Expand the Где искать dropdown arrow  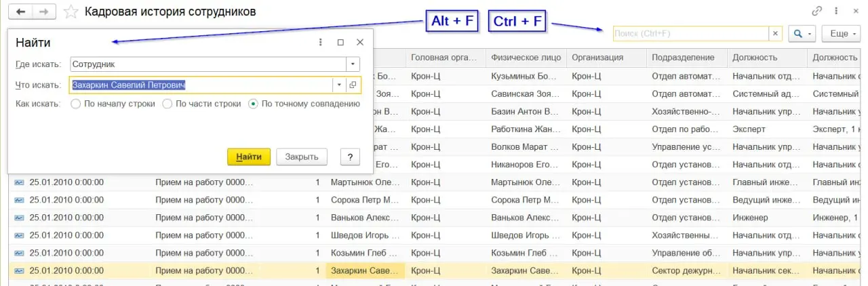point(353,64)
